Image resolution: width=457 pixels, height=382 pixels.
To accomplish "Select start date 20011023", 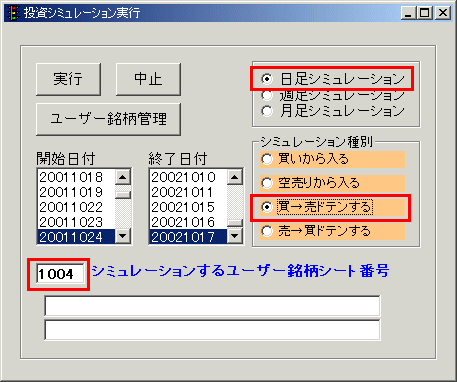I will coord(76,222).
